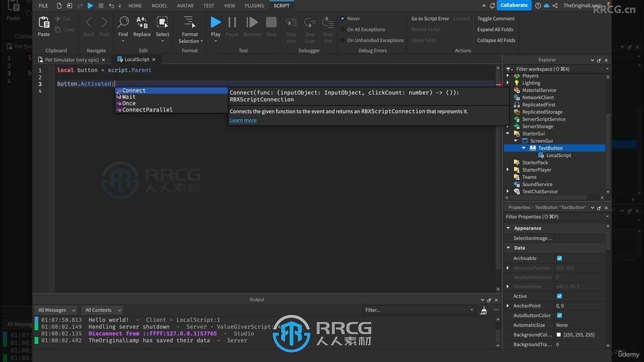This screenshot has width=644, height=362.
Task: Click the Paste clipboard icon in the ribbon
Action: point(44,23)
